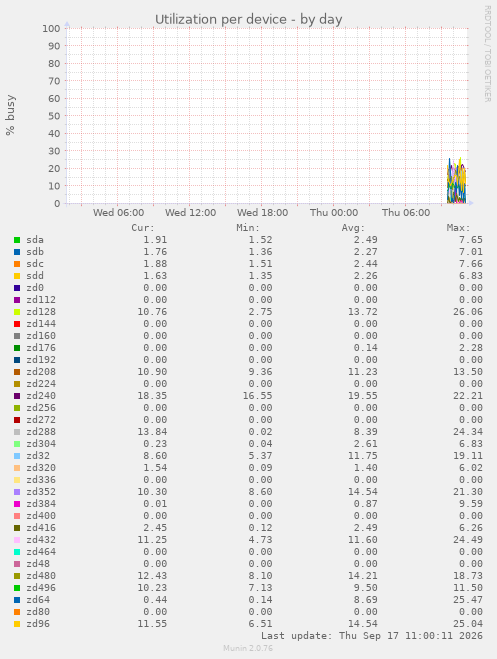
Task: Click the 'Max:' column header
Action: [x=458, y=228]
